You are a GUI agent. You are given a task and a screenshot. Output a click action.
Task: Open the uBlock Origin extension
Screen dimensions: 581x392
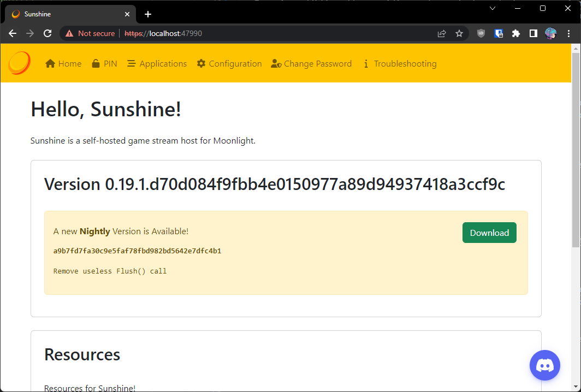point(481,33)
